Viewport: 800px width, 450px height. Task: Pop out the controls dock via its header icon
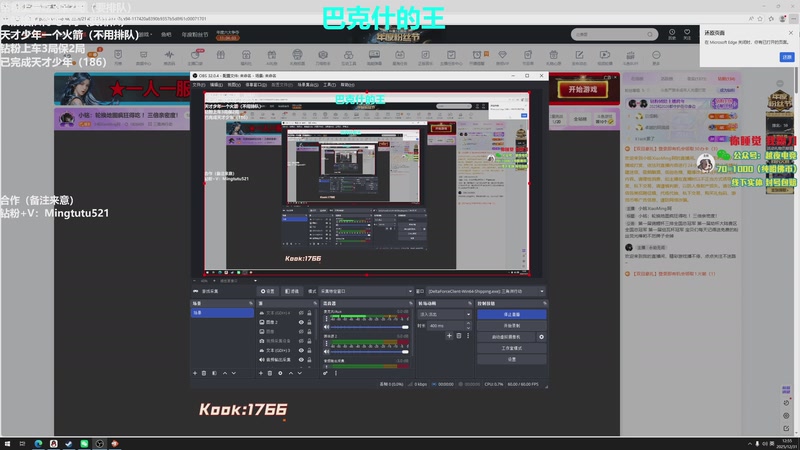tap(544, 304)
